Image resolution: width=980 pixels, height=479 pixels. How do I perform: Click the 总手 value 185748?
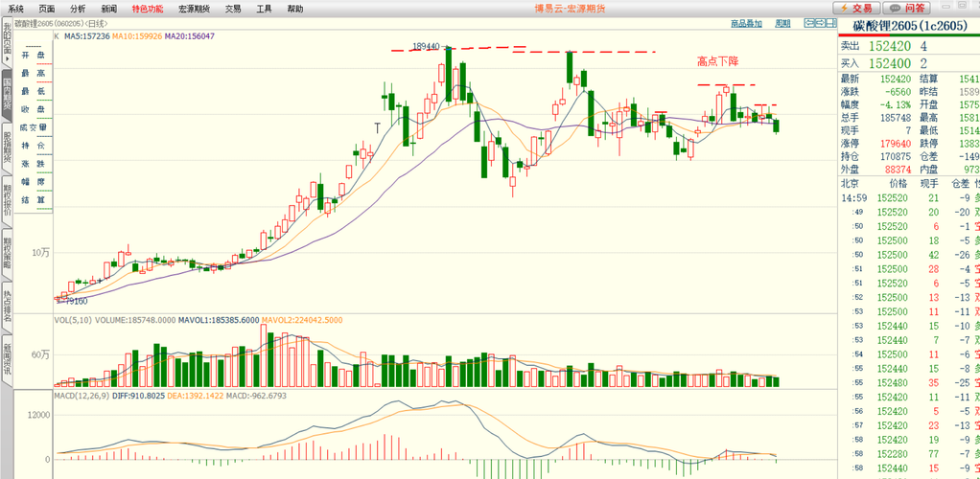pos(896,117)
